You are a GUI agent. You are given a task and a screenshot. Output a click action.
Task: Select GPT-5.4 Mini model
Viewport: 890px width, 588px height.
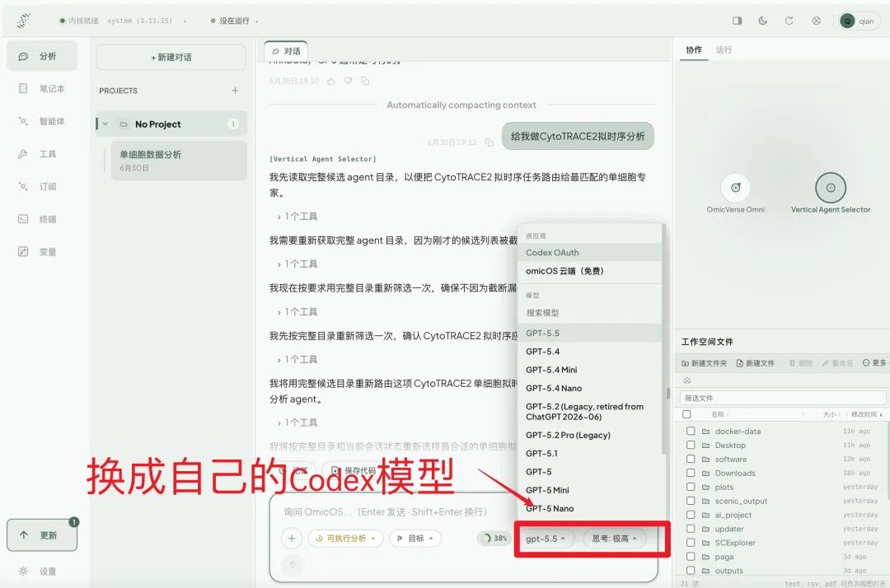tap(590, 370)
